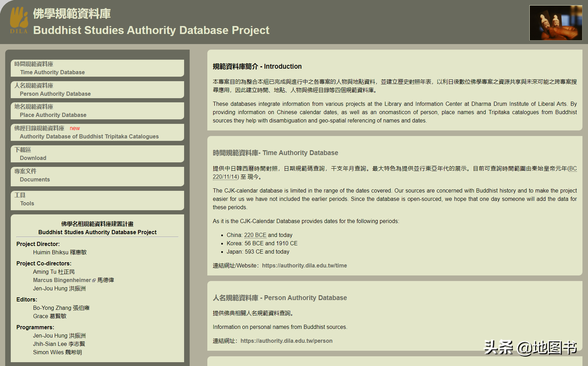Open Person Authority Database menu item
This screenshot has height=366, width=588.
(x=97, y=90)
